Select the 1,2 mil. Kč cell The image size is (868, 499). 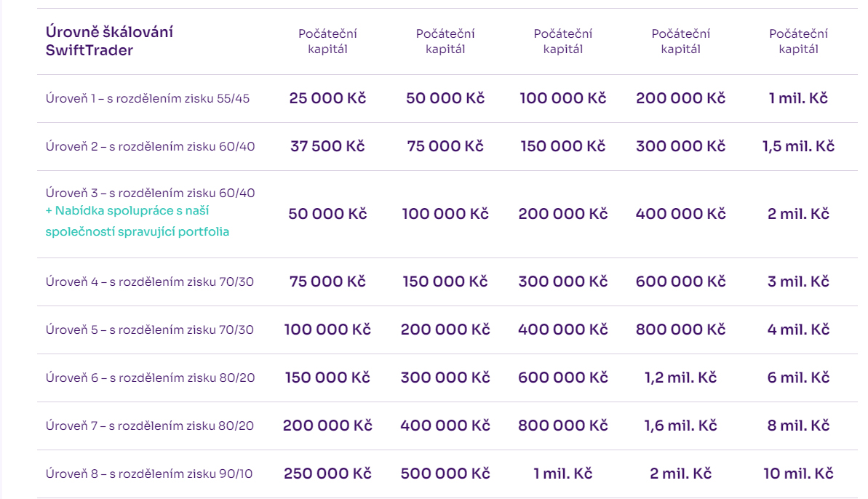680,378
